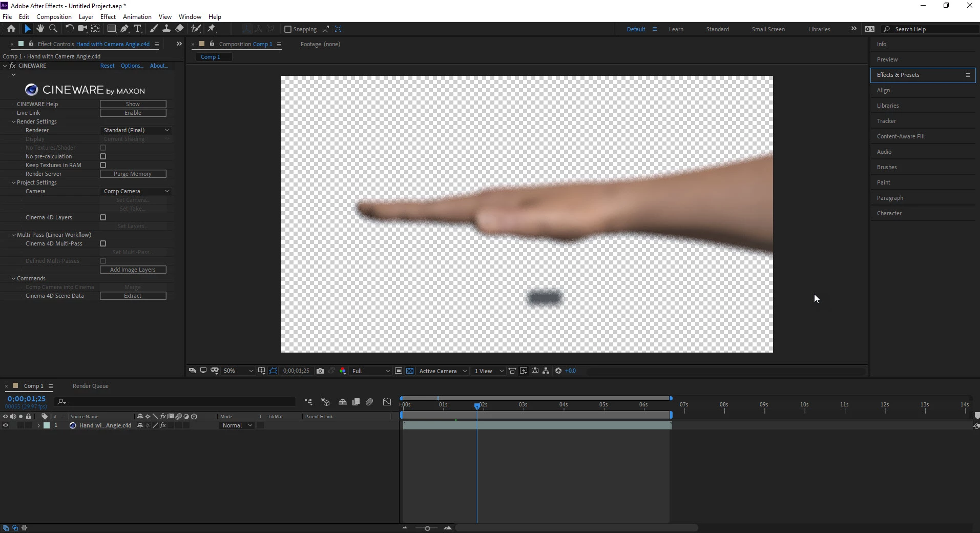Collapse the Project Settings section
The height and width of the screenshot is (533, 980).
14,182
